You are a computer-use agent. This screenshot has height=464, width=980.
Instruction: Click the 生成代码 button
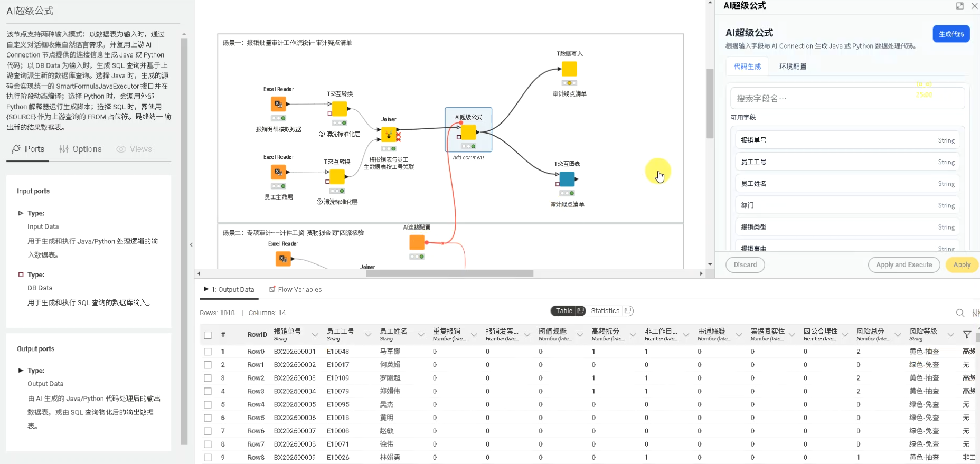click(951, 34)
